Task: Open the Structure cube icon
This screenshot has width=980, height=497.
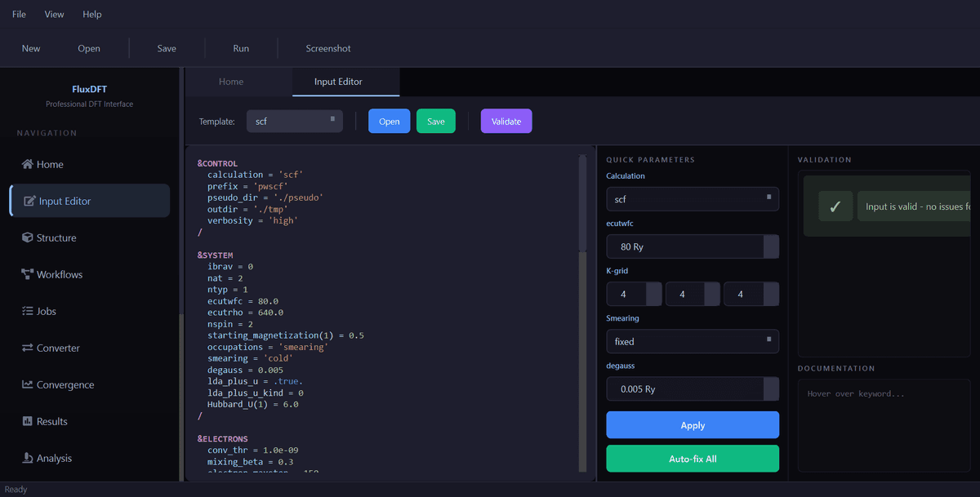Action: click(28, 238)
